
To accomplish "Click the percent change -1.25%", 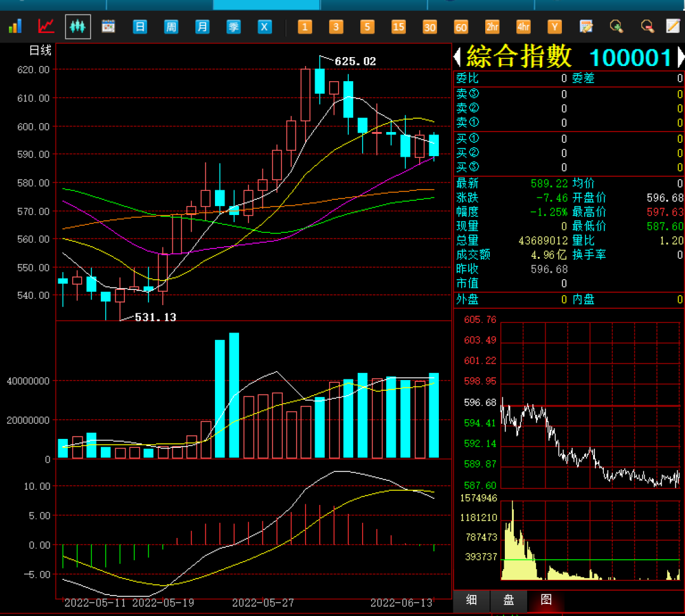I will [549, 213].
